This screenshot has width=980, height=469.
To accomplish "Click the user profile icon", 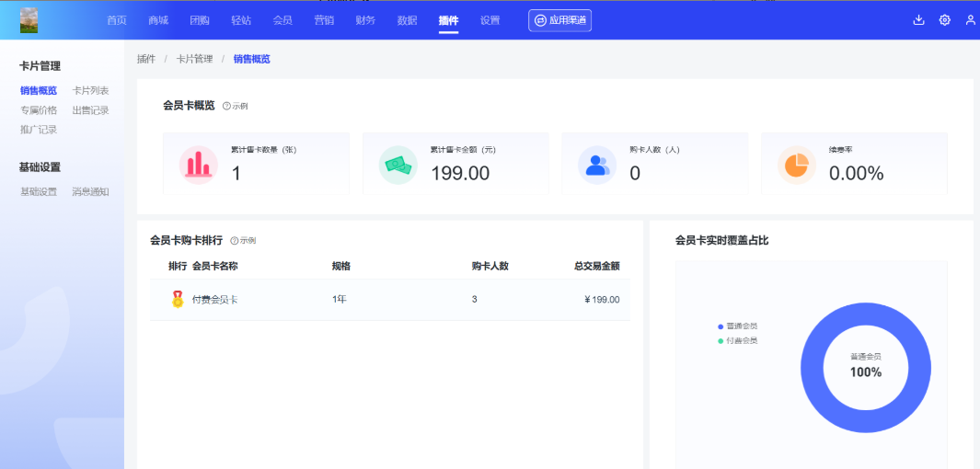I will pyautogui.click(x=970, y=20).
